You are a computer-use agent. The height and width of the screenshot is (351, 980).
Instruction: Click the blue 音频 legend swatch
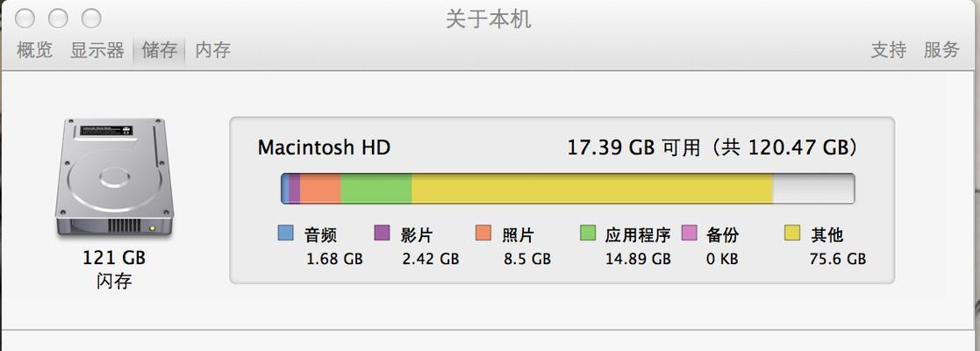[x=286, y=233]
